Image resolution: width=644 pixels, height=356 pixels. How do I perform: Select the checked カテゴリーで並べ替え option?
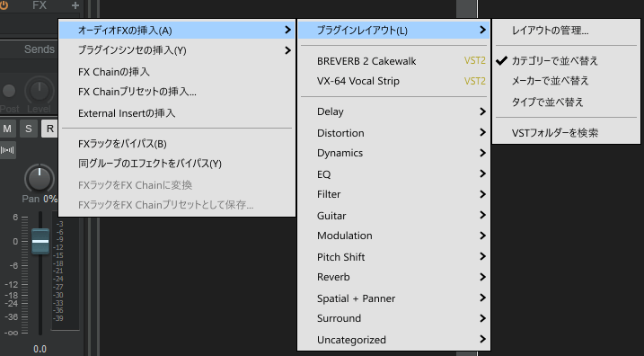click(x=566, y=61)
